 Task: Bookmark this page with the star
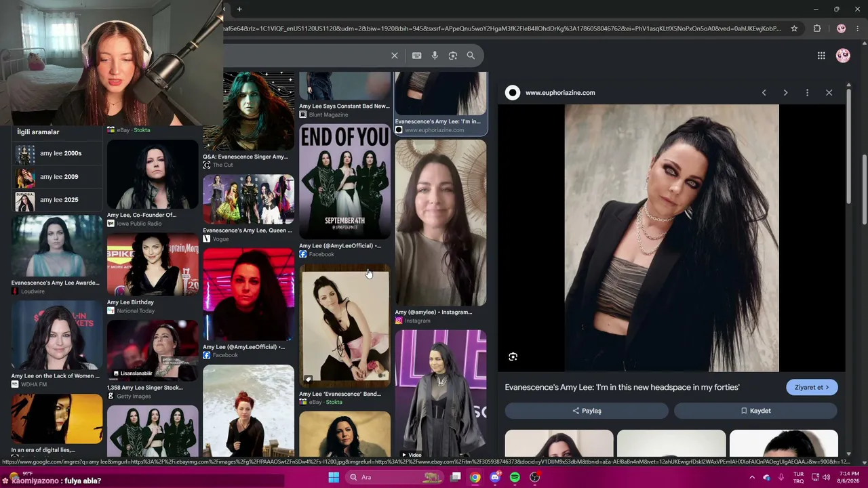coord(794,28)
